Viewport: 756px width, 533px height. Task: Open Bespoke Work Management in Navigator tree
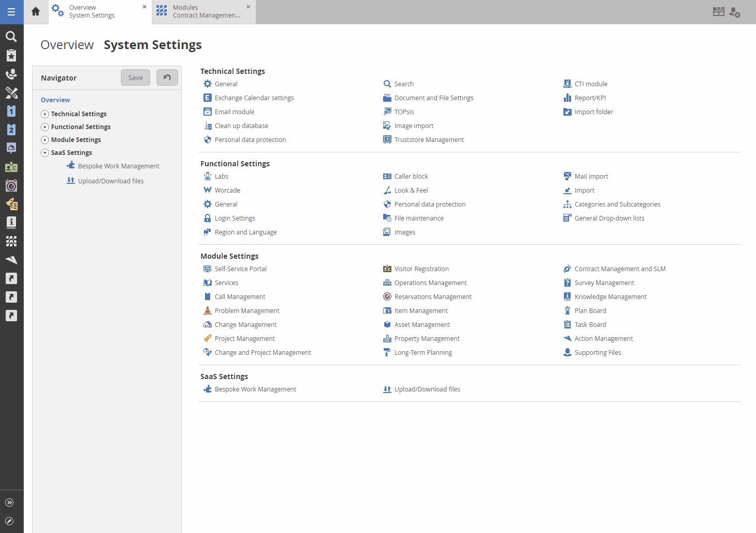[x=113, y=166]
